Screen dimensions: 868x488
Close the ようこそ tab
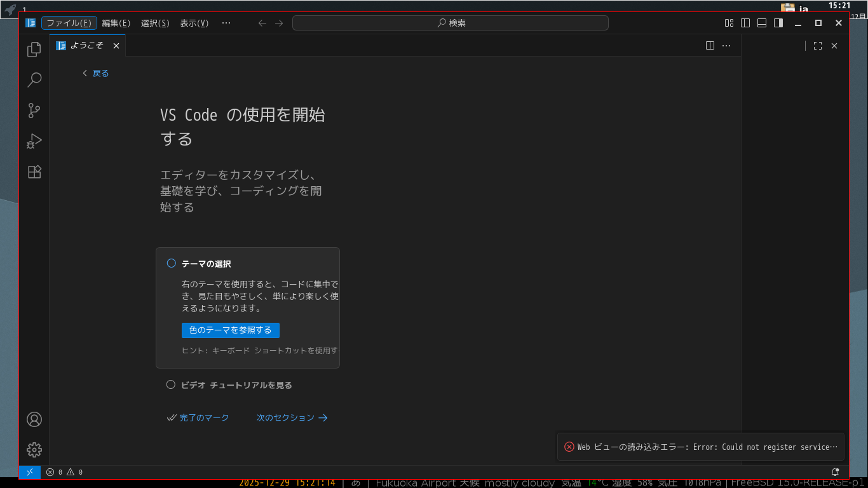[116, 46]
